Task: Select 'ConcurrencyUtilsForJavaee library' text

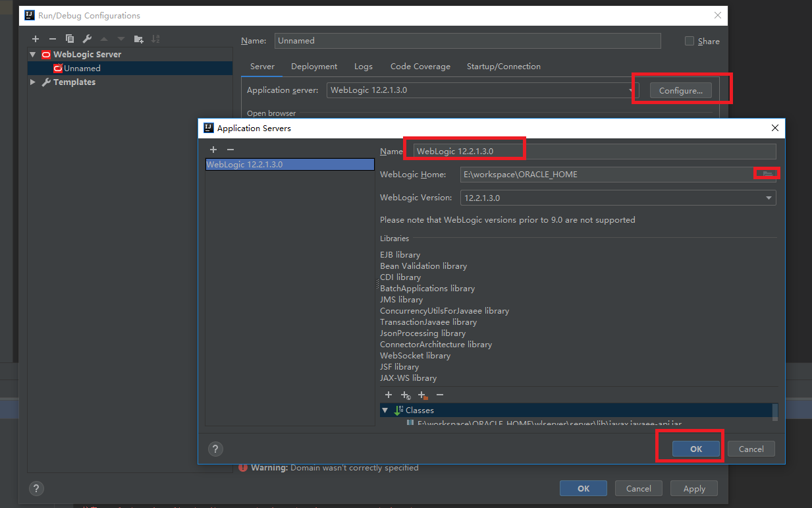Action: pyautogui.click(x=445, y=311)
